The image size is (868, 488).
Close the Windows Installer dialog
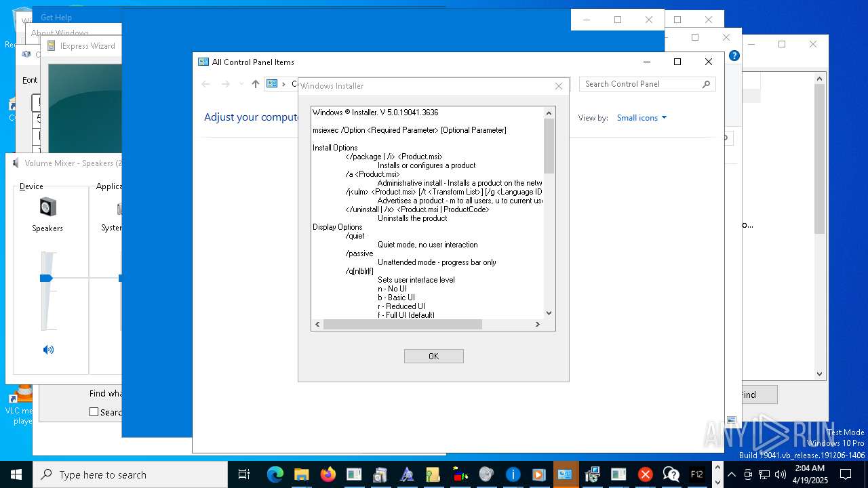tap(559, 86)
